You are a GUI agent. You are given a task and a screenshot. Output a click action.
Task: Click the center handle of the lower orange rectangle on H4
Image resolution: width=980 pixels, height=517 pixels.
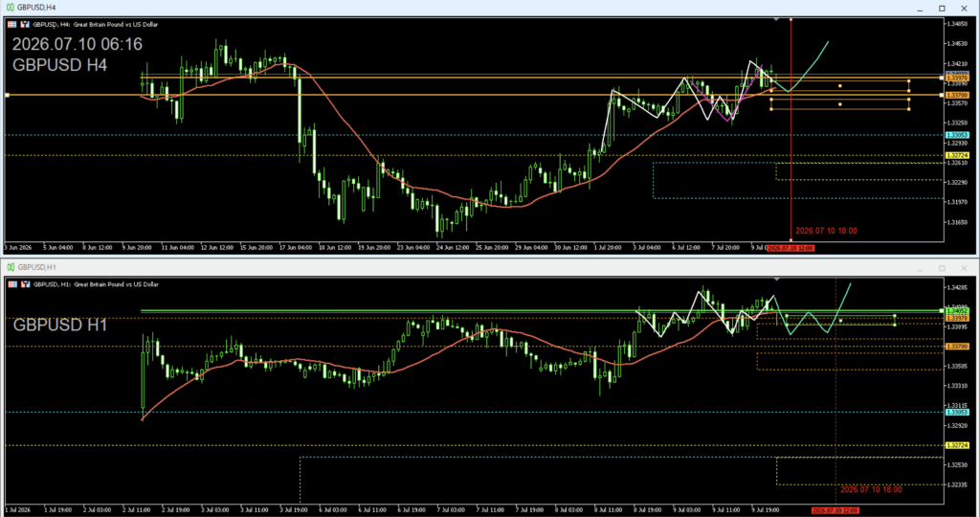coord(840,103)
